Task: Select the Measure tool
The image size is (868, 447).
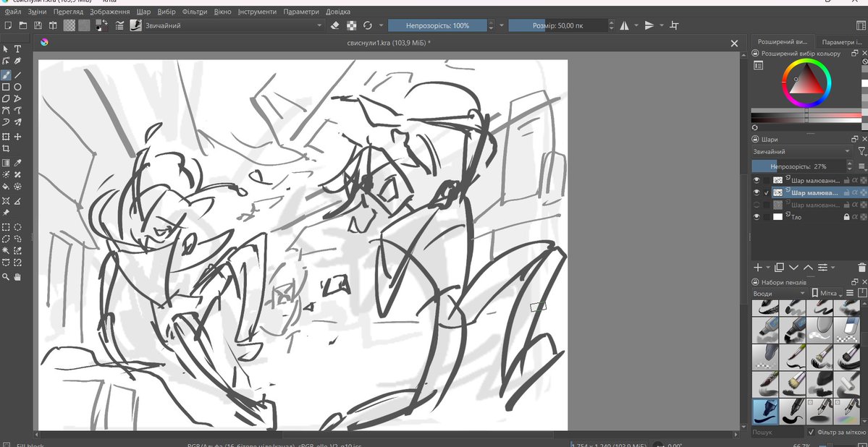Action: tap(17, 201)
